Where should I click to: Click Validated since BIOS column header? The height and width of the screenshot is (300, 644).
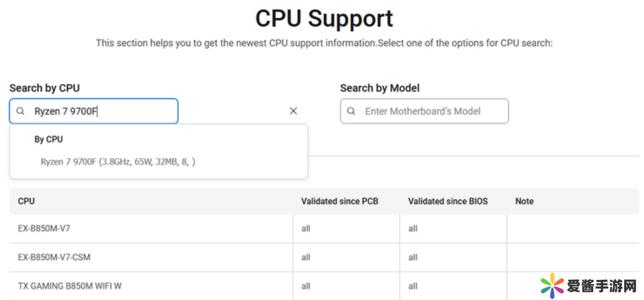click(x=448, y=201)
